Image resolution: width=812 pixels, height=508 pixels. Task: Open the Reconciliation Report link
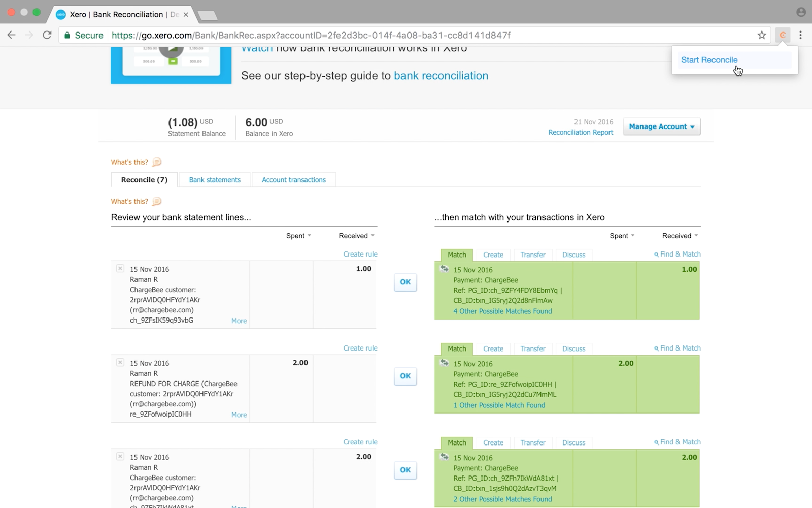581,132
